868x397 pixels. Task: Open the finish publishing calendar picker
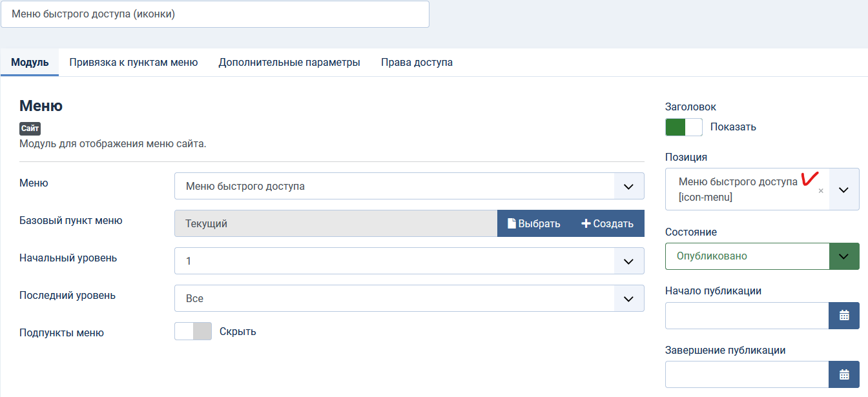point(843,374)
